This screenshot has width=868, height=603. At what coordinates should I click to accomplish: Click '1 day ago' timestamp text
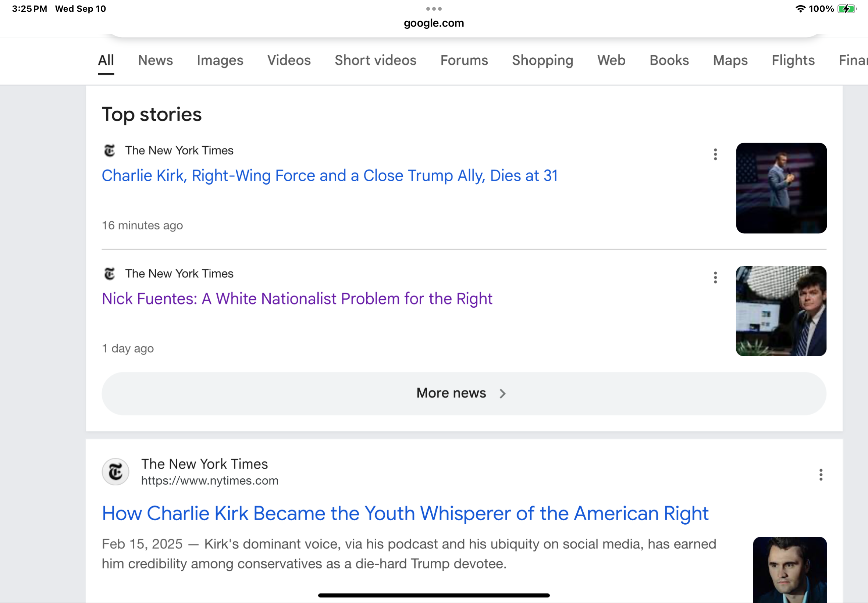click(x=128, y=348)
